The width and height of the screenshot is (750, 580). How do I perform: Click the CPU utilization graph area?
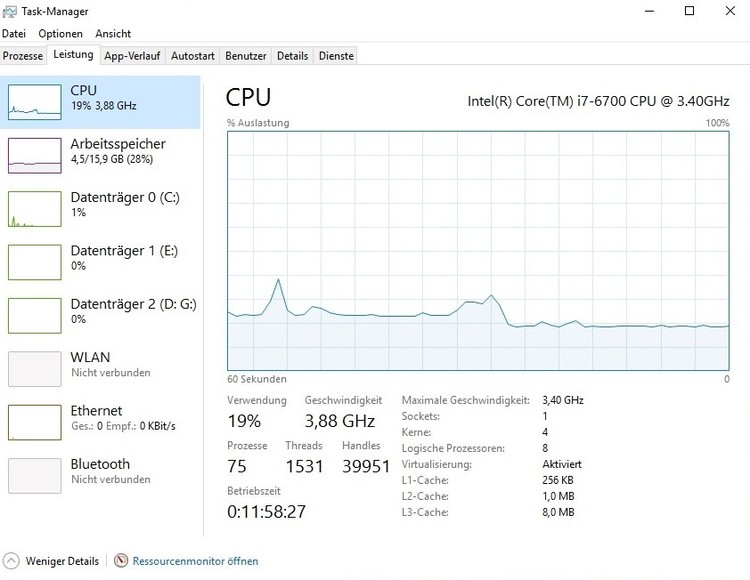[478, 250]
